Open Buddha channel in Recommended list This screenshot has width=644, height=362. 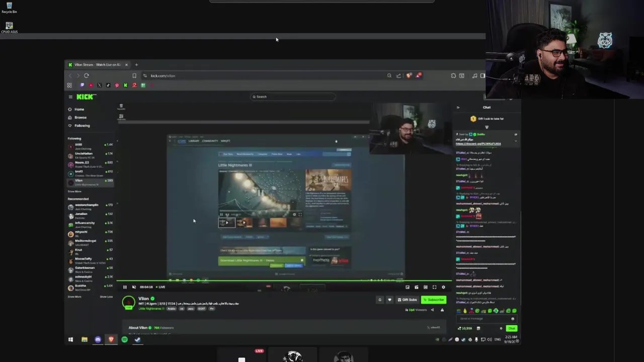click(91, 287)
